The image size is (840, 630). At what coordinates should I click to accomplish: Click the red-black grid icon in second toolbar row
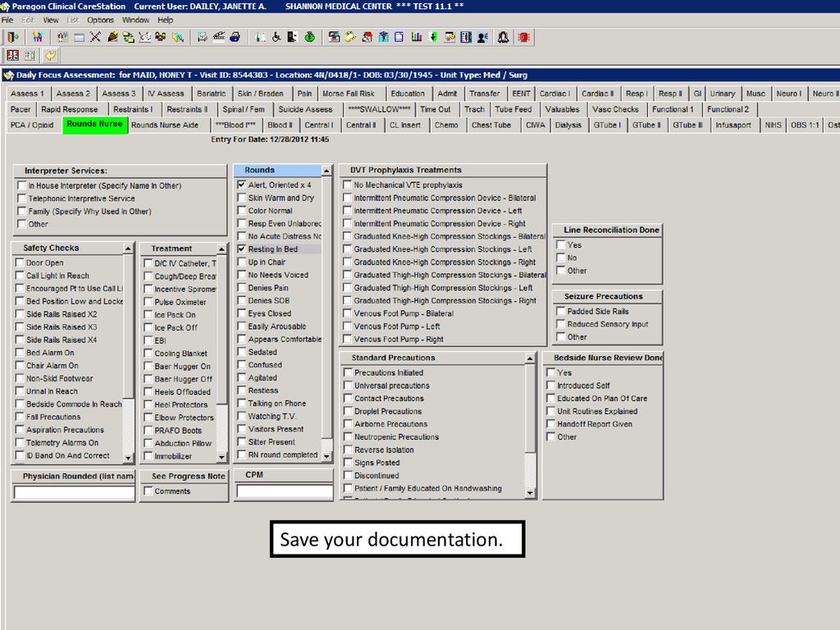(13, 55)
